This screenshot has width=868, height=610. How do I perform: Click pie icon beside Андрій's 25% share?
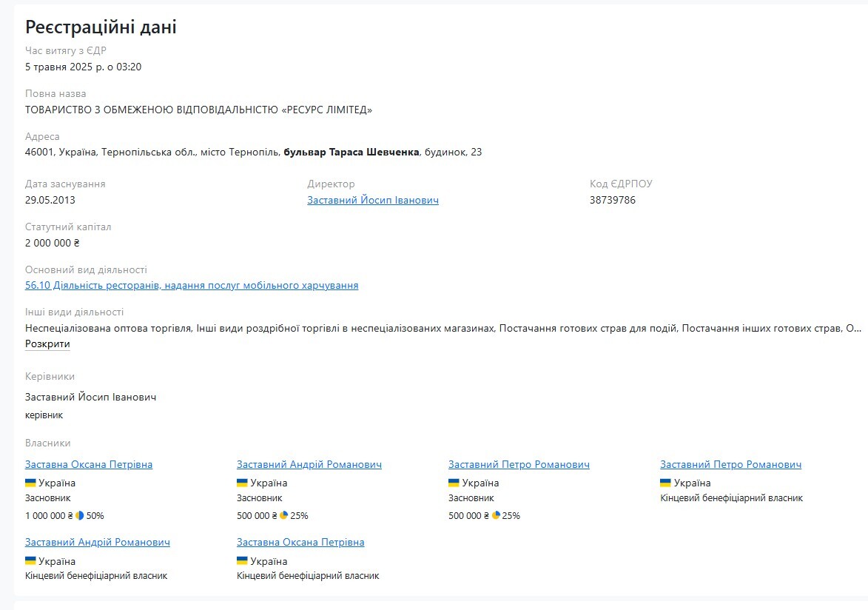click(284, 515)
